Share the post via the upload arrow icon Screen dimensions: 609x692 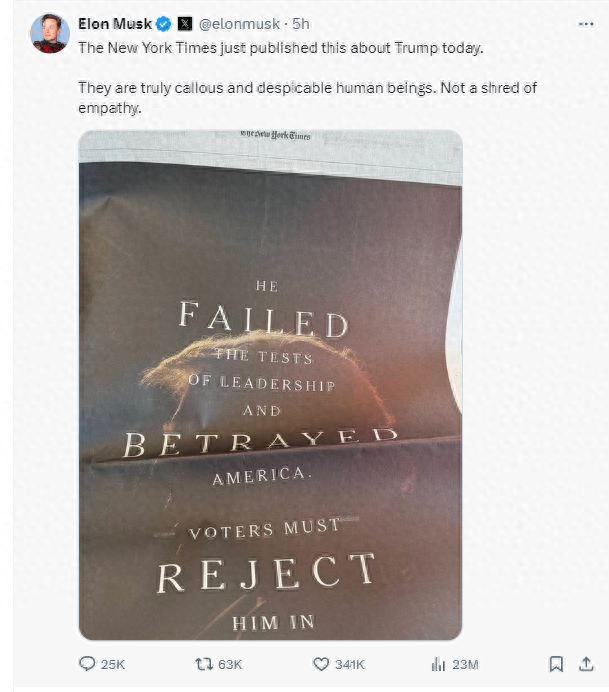tap(586, 664)
